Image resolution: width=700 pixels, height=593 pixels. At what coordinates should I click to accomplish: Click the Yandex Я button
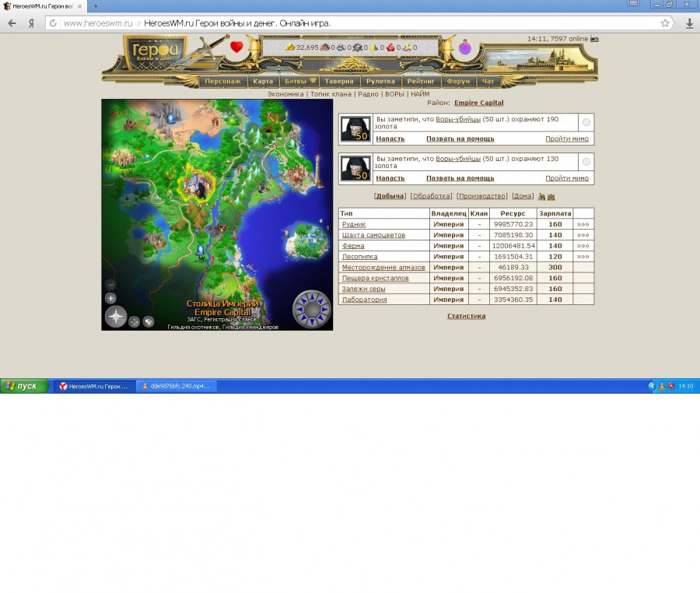(31, 23)
